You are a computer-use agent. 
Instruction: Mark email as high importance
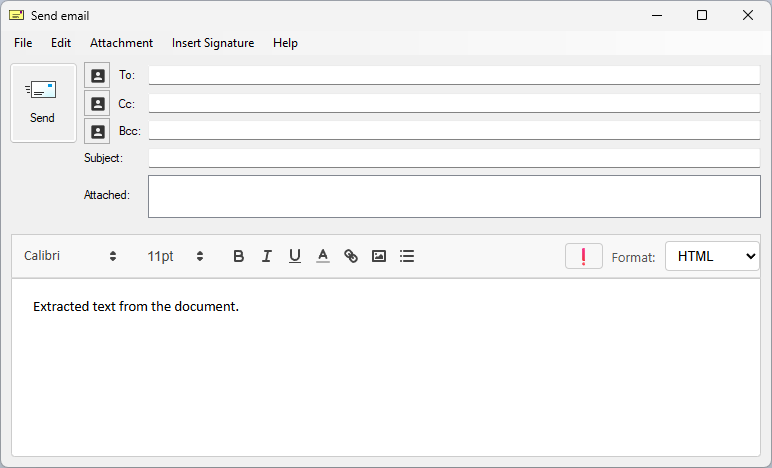[583, 256]
